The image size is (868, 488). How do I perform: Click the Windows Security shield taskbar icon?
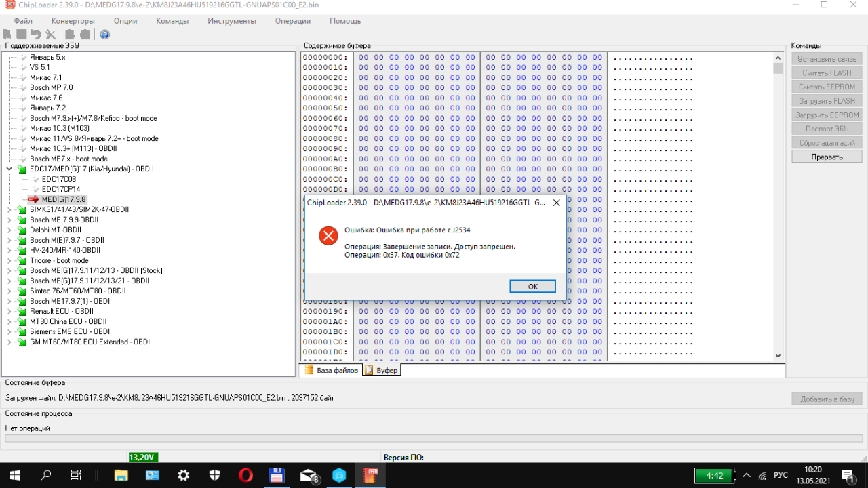coord(214,475)
